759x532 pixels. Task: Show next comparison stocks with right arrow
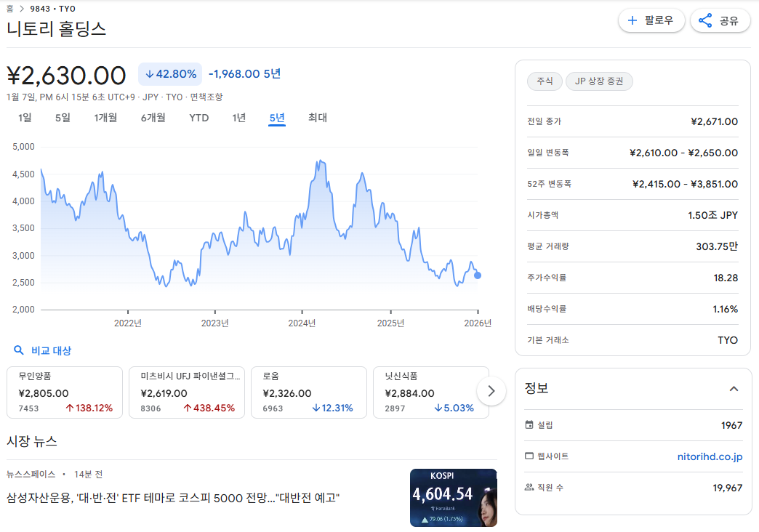pos(491,391)
